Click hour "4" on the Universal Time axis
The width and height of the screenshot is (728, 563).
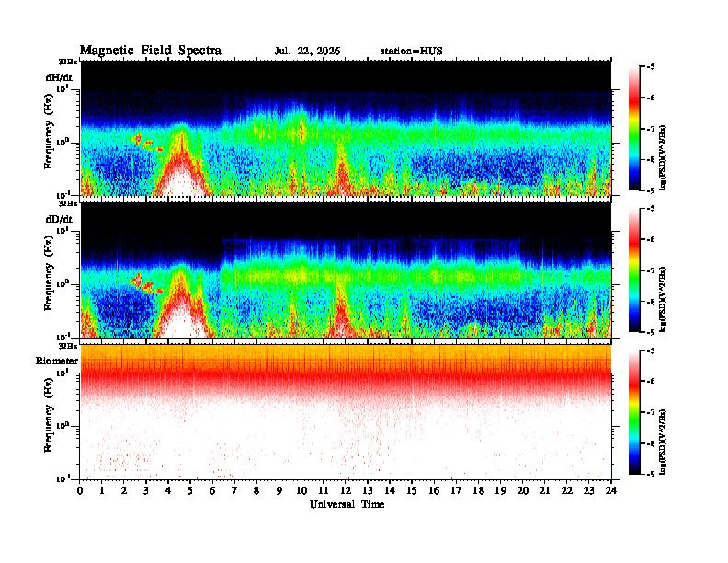[x=168, y=490]
